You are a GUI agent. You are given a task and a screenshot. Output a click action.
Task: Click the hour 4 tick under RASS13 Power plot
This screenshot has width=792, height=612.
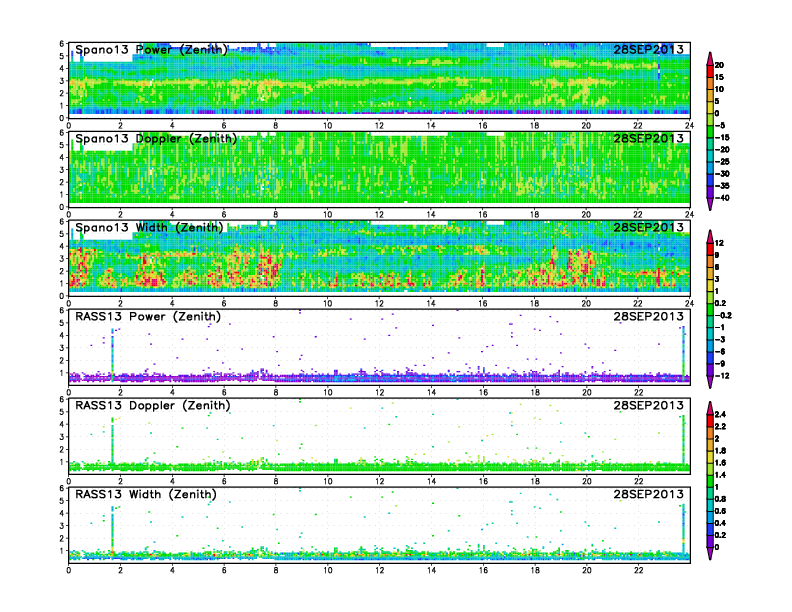(x=172, y=392)
